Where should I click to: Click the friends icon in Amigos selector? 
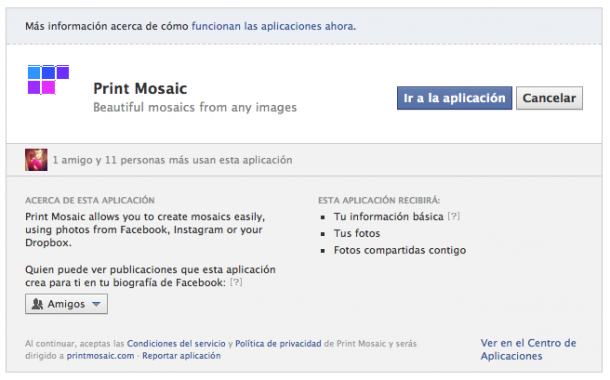tap(37, 304)
